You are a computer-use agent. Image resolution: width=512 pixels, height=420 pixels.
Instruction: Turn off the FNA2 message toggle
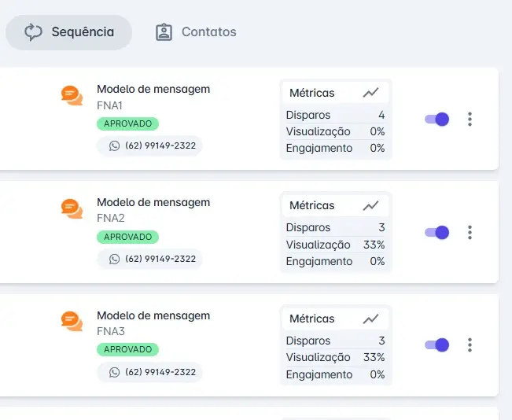437,233
